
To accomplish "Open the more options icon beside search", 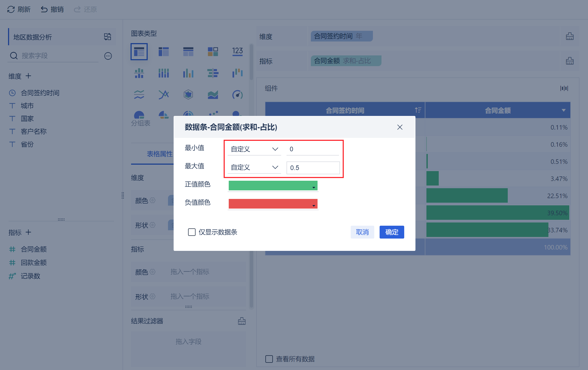I will 108,56.
